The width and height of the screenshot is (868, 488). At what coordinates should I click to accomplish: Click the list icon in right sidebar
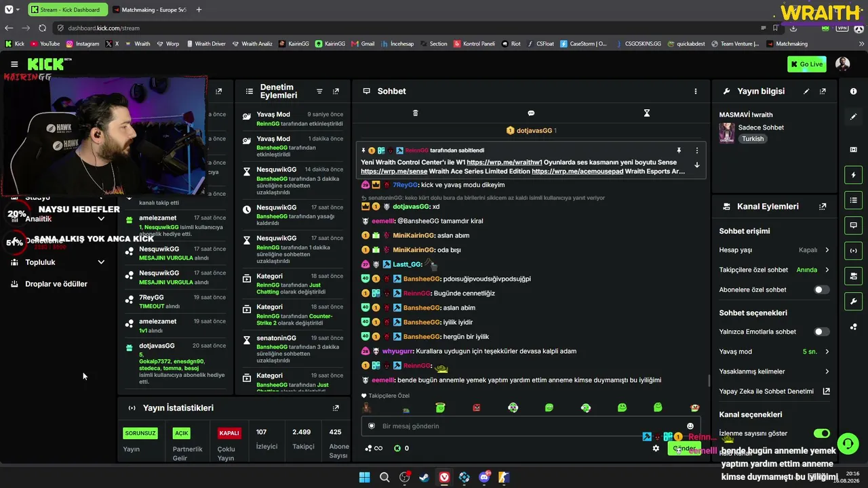[853, 200]
